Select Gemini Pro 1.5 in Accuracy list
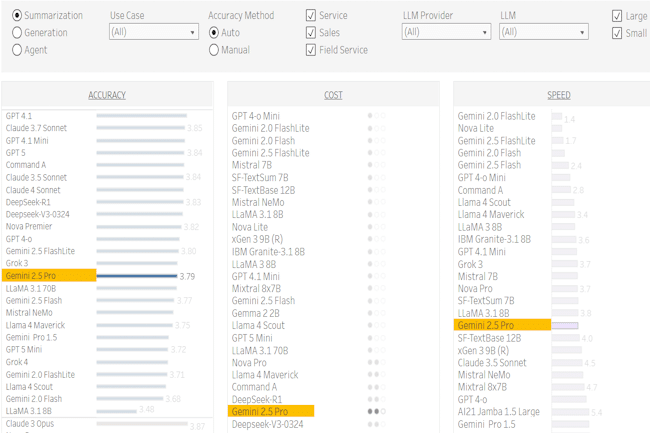 [32, 337]
